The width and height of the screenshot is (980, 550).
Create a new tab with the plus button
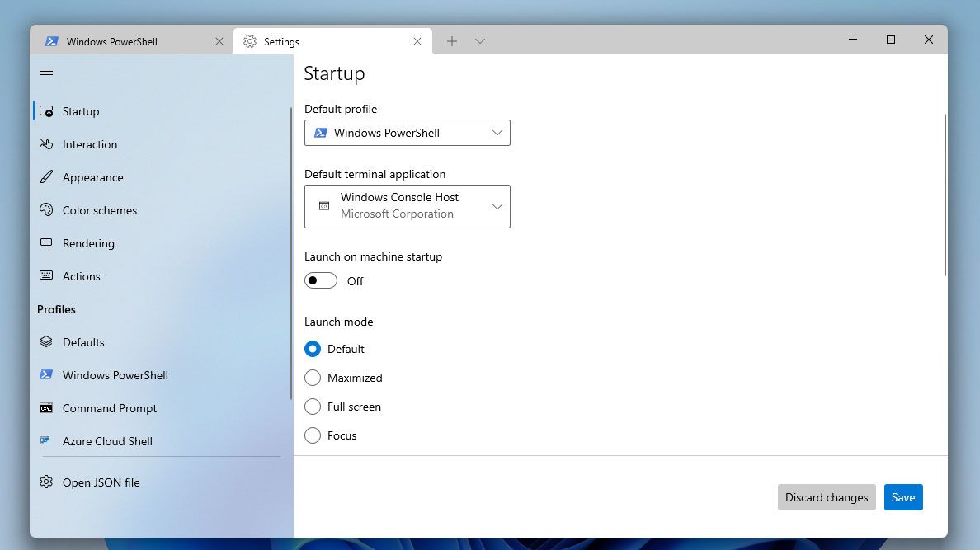coord(451,40)
